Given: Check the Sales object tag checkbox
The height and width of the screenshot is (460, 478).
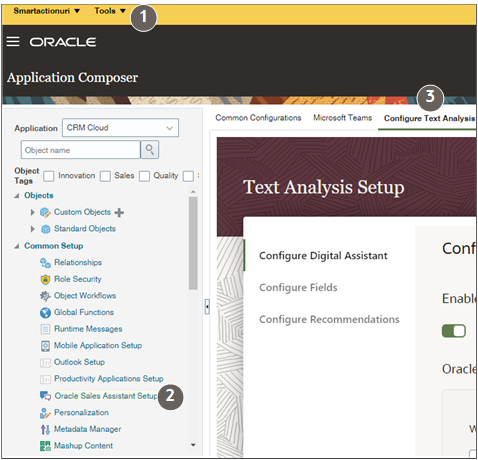Looking at the screenshot, I should click(105, 176).
